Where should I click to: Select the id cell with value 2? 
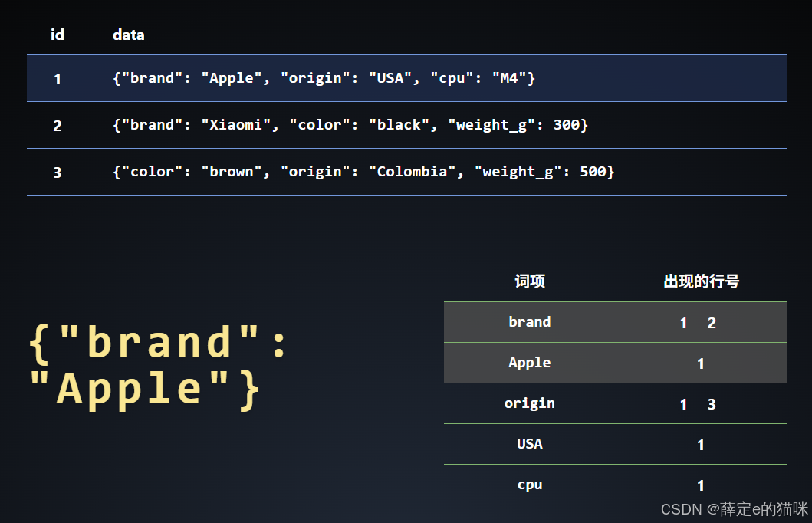[x=58, y=125]
